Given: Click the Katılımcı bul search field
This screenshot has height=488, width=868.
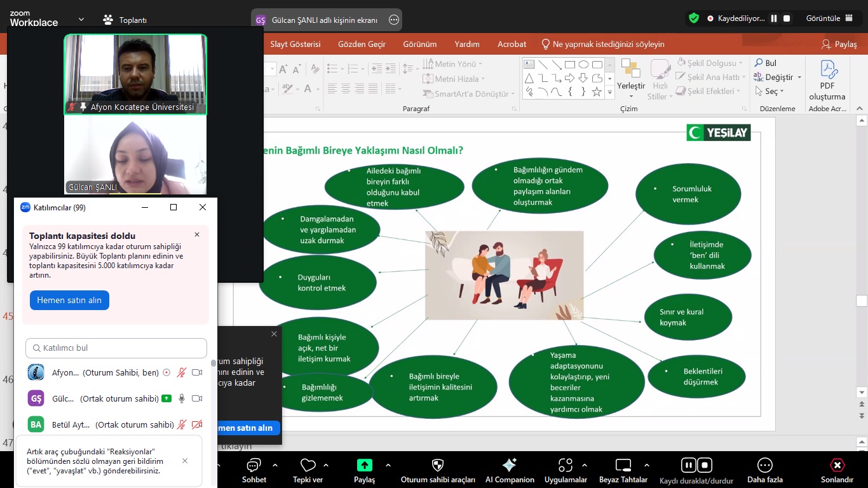Looking at the screenshot, I should coord(116,348).
